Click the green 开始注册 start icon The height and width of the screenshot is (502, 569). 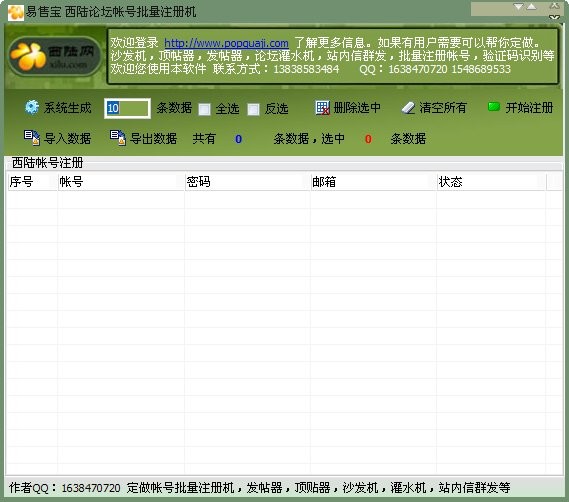click(x=494, y=107)
